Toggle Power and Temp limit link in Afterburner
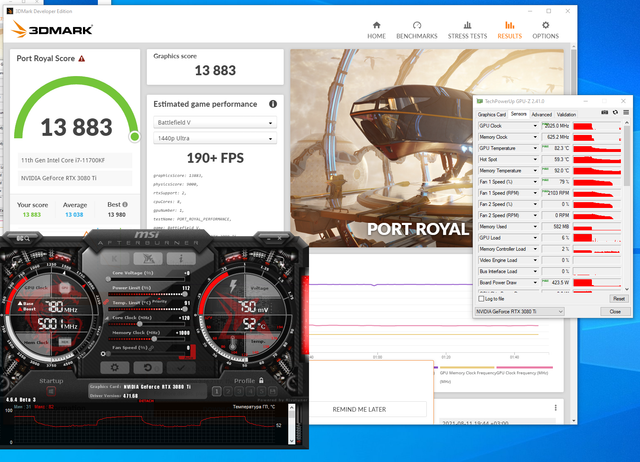Image resolution: width=640 pixels, height=462 pixels. pyautogui.click(x=106, y=302)
